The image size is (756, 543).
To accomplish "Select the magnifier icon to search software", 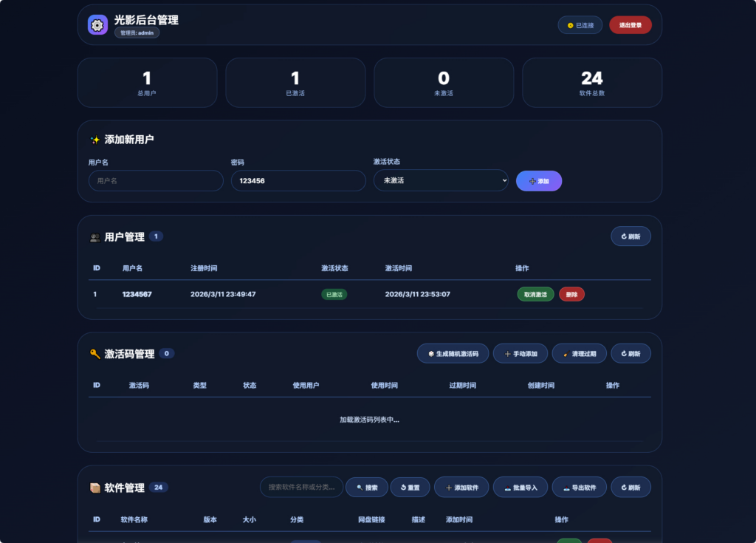I will pyautogui.click(x=359, y=487).
